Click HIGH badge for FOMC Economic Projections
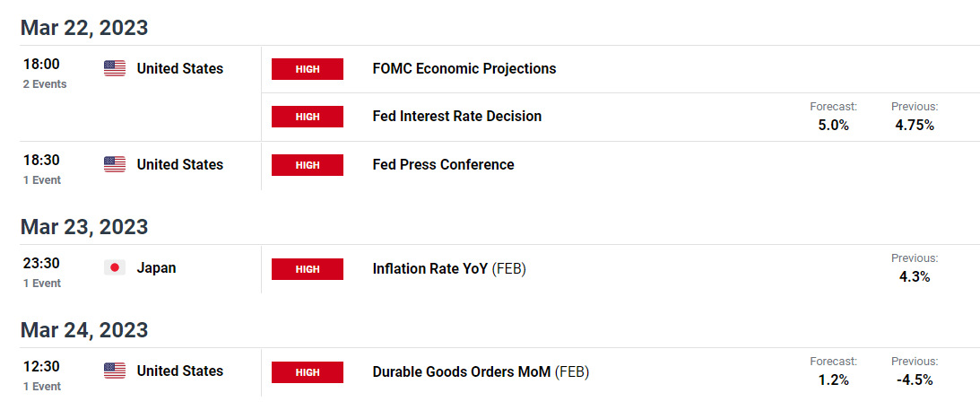 tap(308, 69)
